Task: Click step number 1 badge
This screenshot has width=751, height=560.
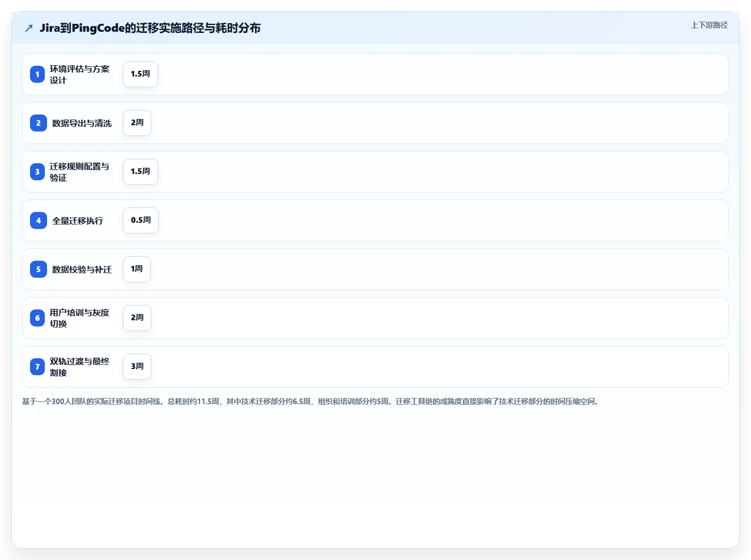Action: [37, 74]
